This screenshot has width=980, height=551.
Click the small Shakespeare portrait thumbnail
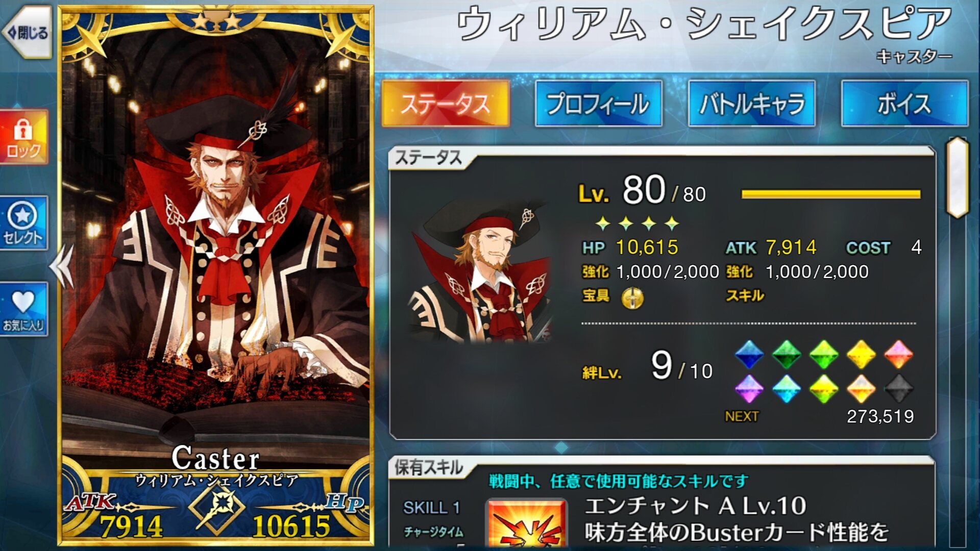coord(480,270)
